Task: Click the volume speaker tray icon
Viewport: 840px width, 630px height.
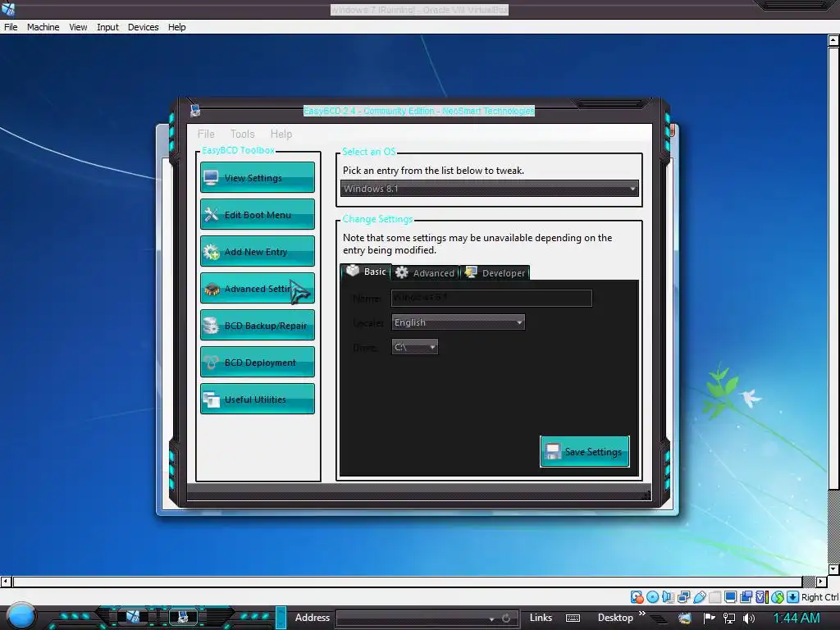Action: coord(749,618)
